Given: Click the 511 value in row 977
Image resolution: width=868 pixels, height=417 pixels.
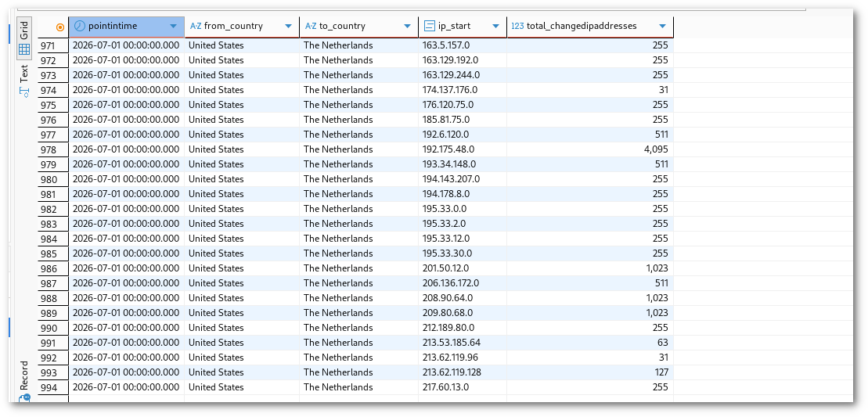Looking at the screenshot, I should click(661, 135).
